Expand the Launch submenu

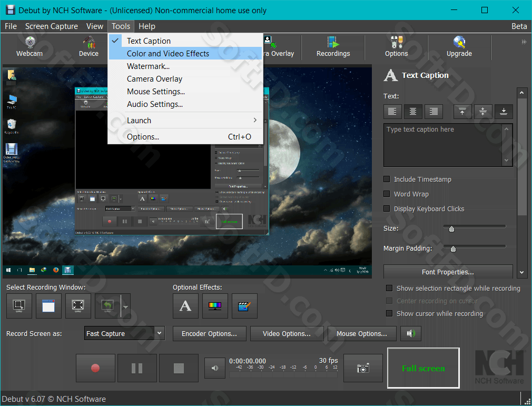point(185,121)
